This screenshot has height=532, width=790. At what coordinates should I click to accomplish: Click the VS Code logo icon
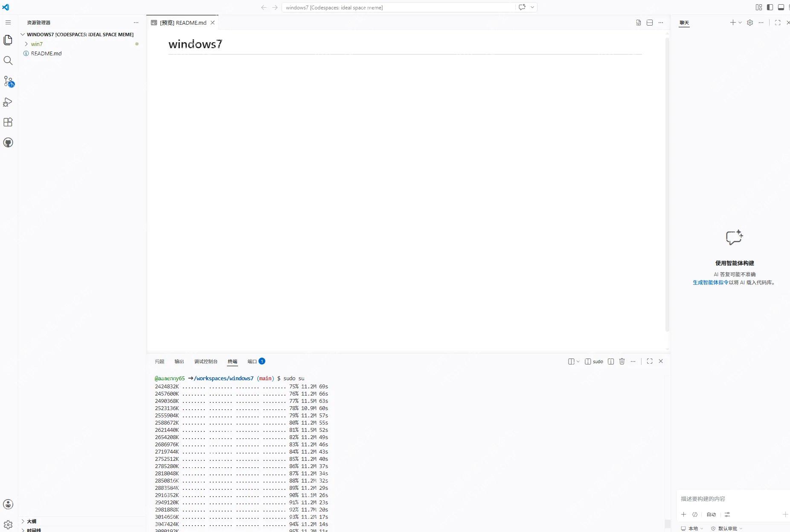[6, 7]
